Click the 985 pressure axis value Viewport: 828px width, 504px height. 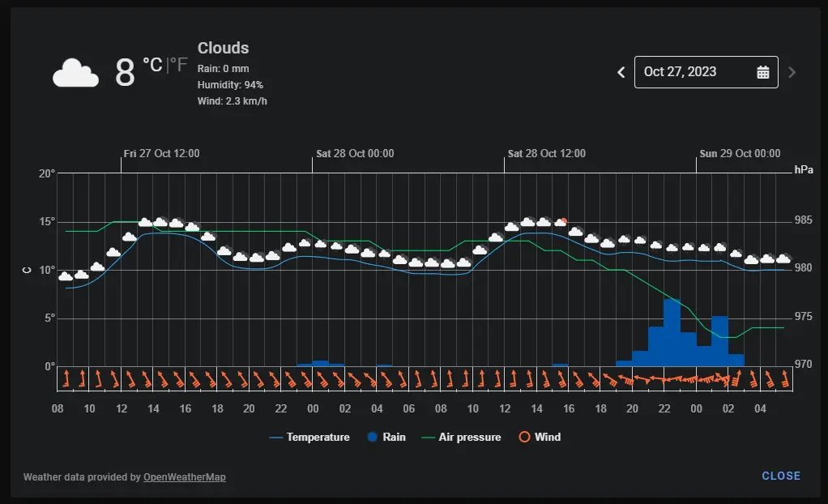tap(804, 220)
